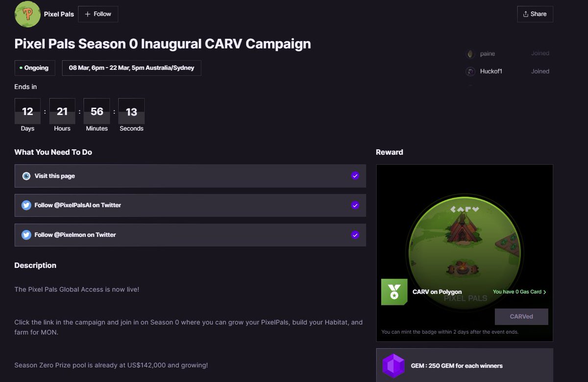
Task: Select the paine participant name
Action: [x=488, y=54]
